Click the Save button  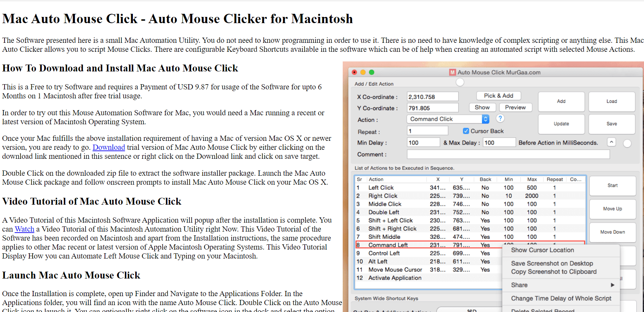click(x=612, y=124)
